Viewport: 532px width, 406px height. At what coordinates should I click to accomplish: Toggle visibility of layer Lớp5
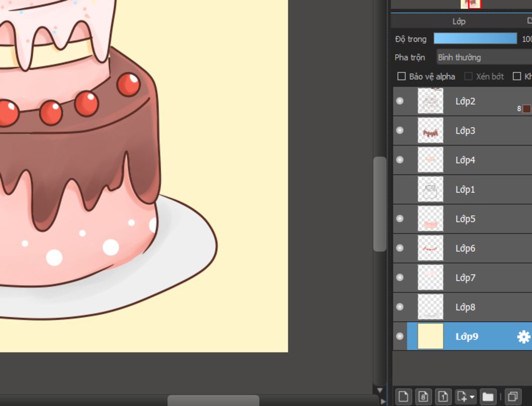pos(400,219)
